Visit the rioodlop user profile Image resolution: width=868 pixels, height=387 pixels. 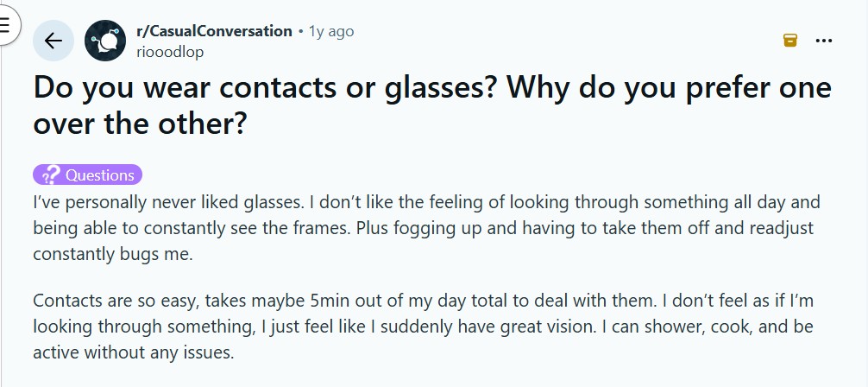click(x=170, y=51)
